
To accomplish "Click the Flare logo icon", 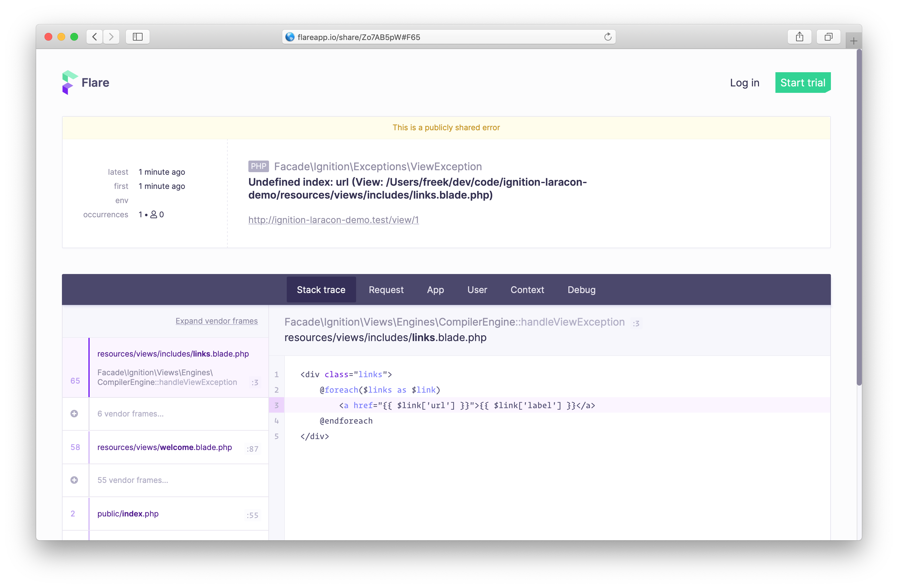I will (70, 83).
